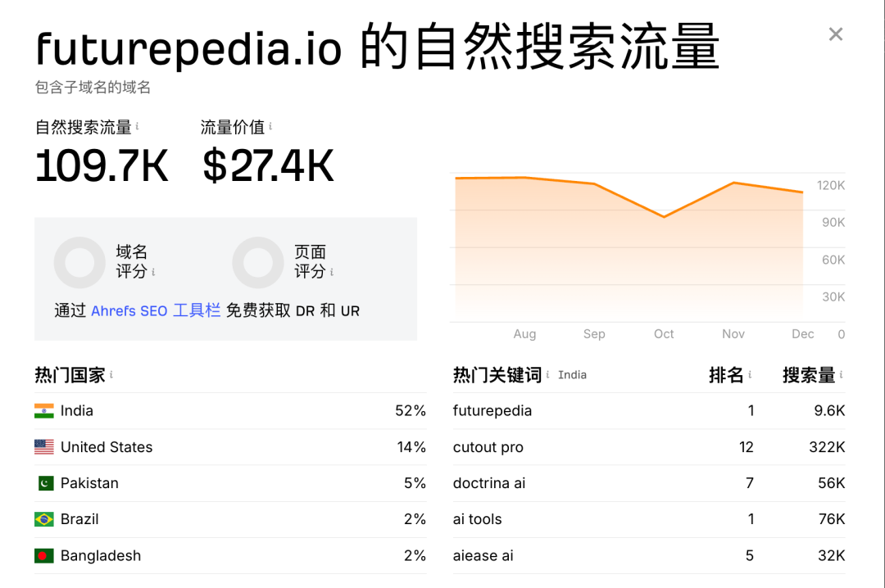Image resolution: width=885 pixels, height=588 pixels.
Task: Click the Brazil flag icon
Action: (44, 519)
